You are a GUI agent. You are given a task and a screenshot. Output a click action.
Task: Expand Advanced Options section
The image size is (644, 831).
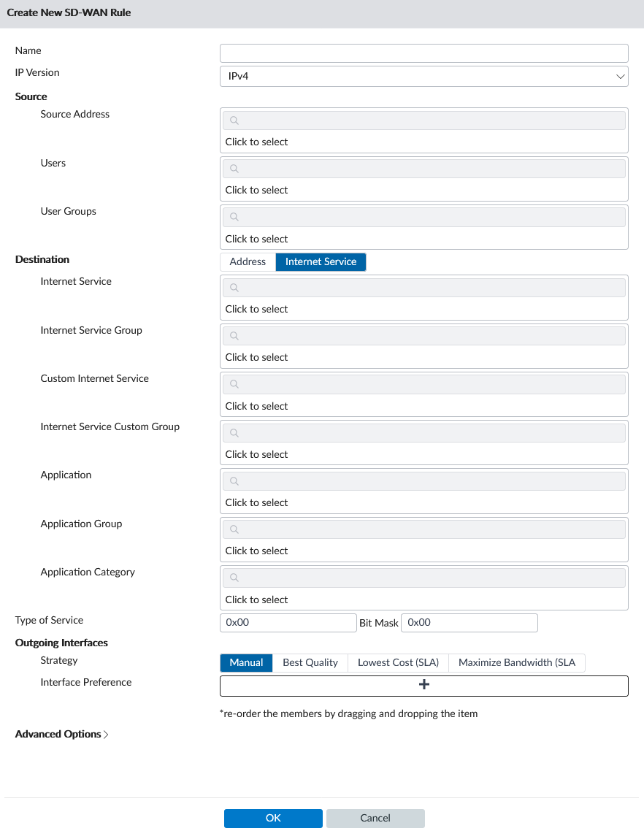(61, 734)
